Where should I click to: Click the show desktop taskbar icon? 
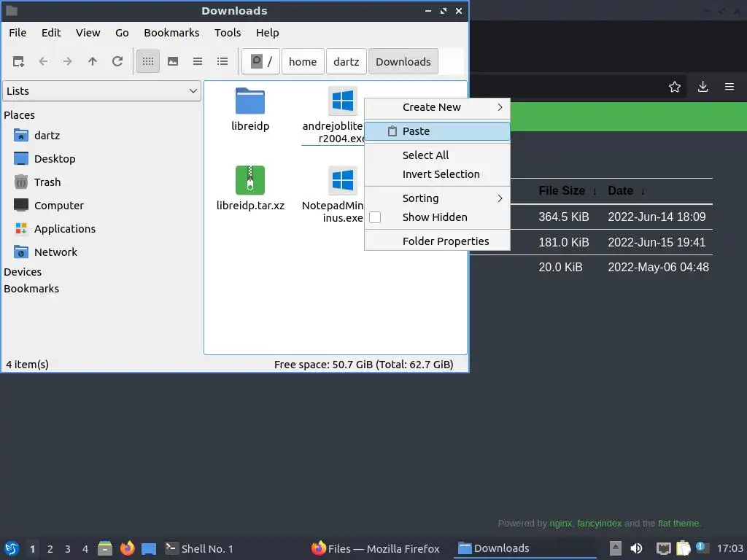149,548
